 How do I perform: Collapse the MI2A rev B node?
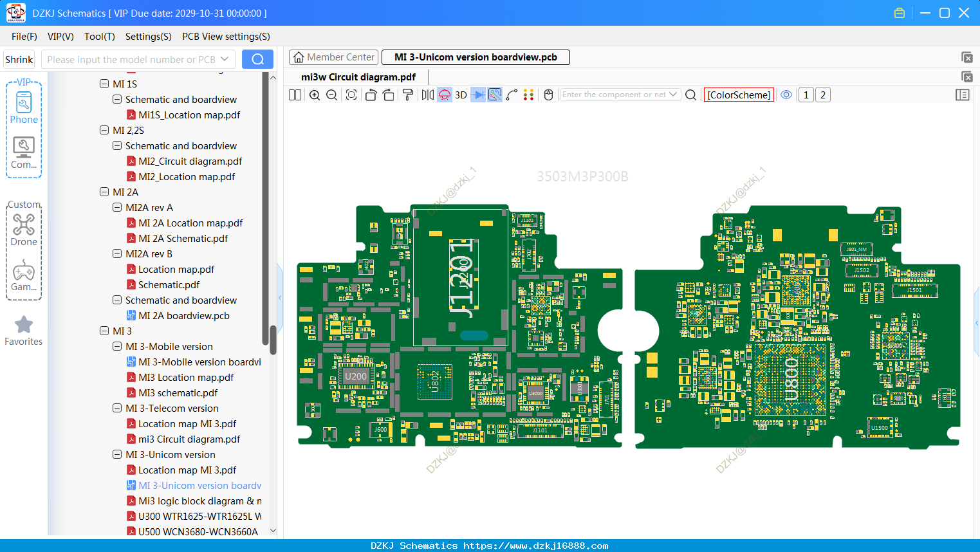click(x=117, y=253)
